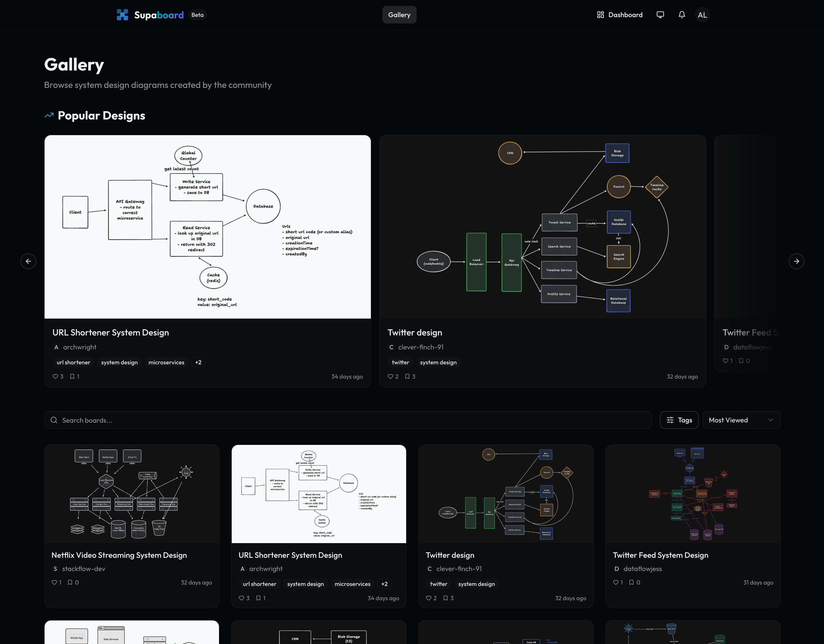Go to next popular design carousel arrow

point(796,261)
